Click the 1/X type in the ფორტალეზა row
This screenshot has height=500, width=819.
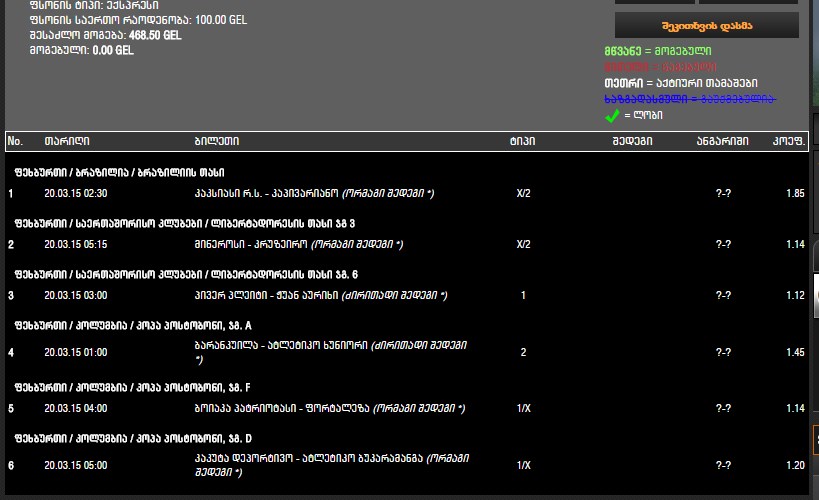(x=523, y=409)
